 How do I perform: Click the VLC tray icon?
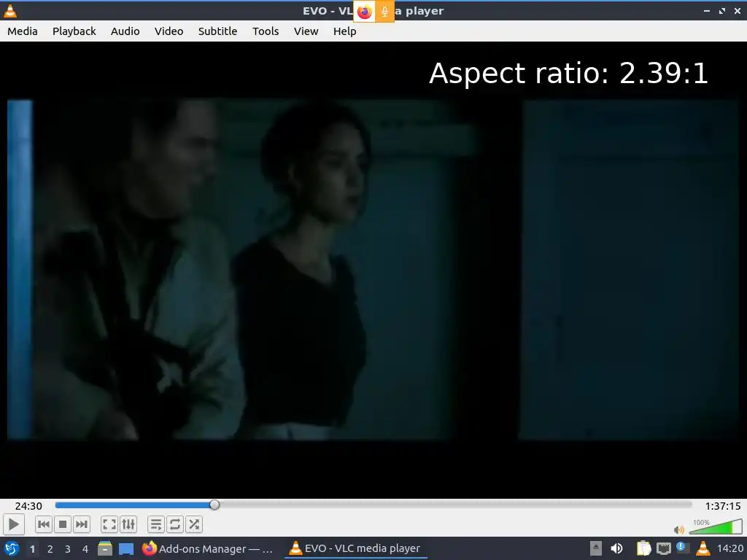tap(703, 548)
